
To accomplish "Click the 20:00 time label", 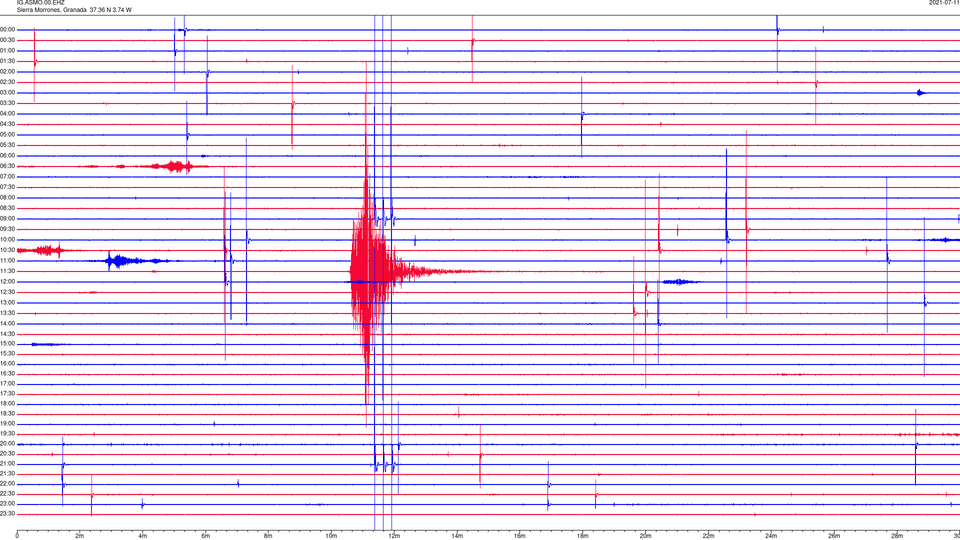I will (8, 444).
